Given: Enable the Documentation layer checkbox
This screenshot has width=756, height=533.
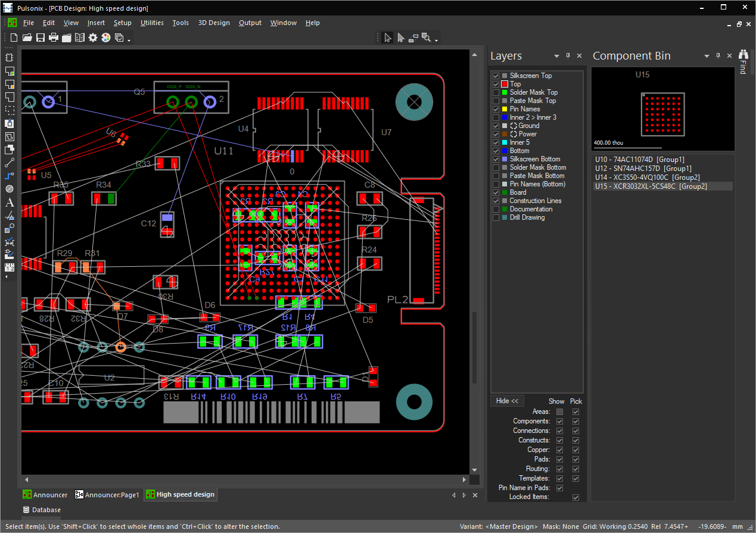Looking at the screenshot, I should click(x=496, y=209).
